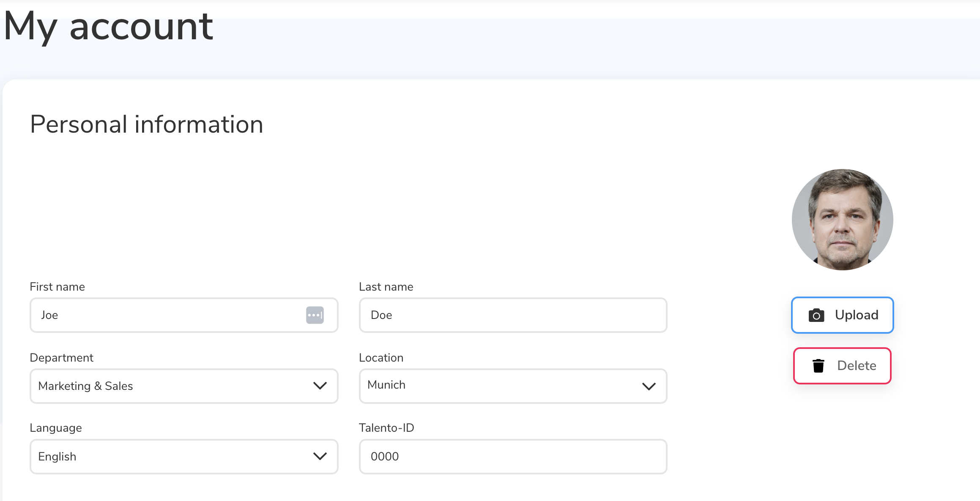Click the Last name label
This screenshot has height=501, width=980.
(x=386, y=287)
